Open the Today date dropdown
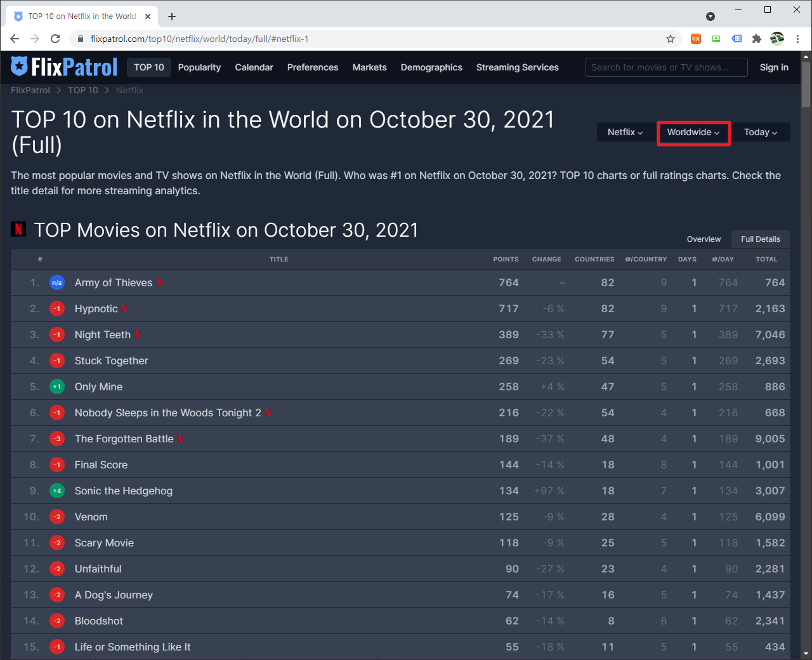Viewport: 812px width, 660px height. [761, 132]
